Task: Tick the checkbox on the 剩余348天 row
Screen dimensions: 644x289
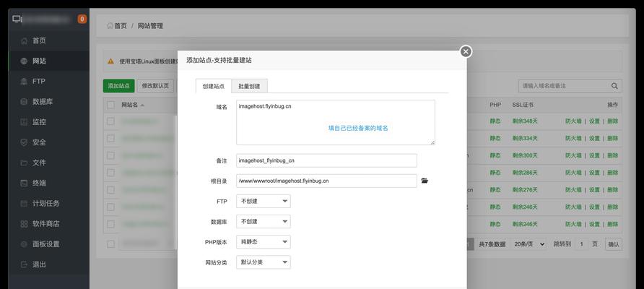Action: tap(110, 121)
